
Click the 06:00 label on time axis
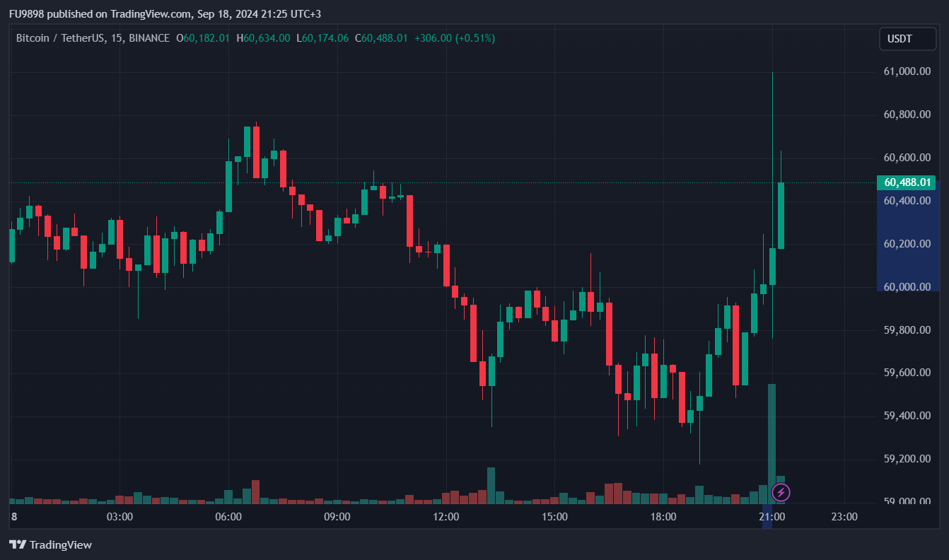[228, 517]
